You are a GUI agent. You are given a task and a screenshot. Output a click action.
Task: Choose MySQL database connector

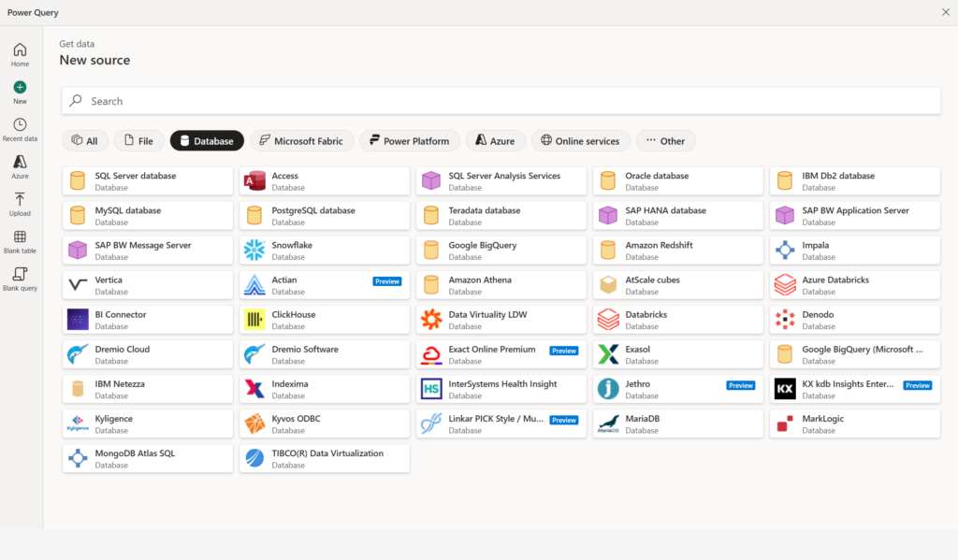(x=148, y=216)
